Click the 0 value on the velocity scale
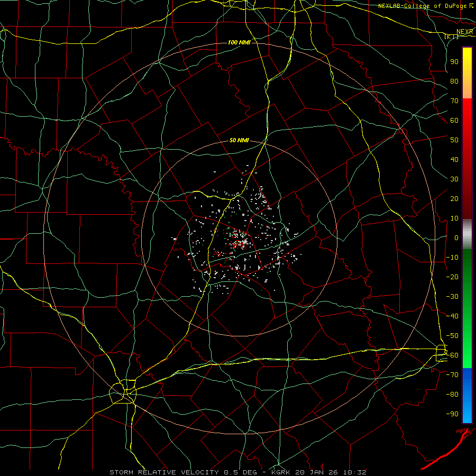476x476 pixels. click(456, 237)
